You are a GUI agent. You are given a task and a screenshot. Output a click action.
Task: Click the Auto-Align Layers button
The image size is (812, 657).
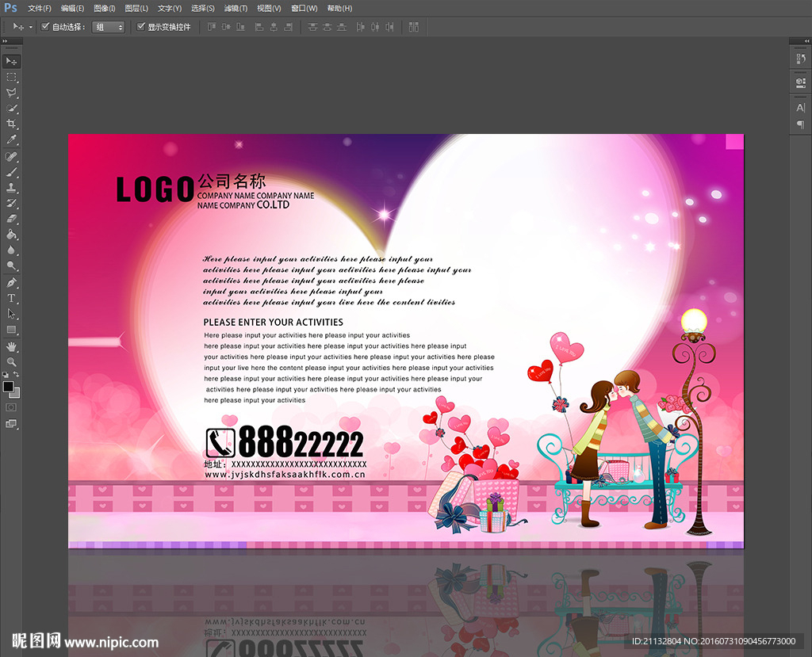pyautogui.click(x=413, y=26)
